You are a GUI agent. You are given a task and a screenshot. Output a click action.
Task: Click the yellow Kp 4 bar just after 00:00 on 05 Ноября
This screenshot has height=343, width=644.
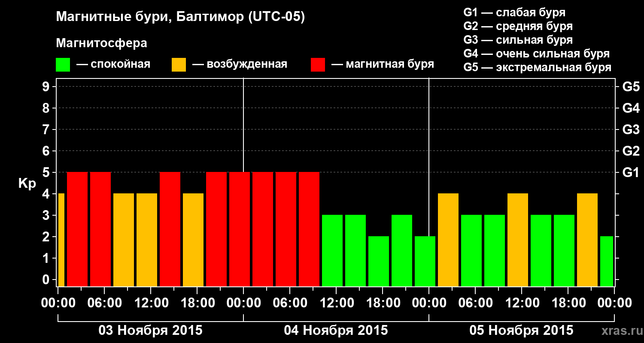pos(448,240)
